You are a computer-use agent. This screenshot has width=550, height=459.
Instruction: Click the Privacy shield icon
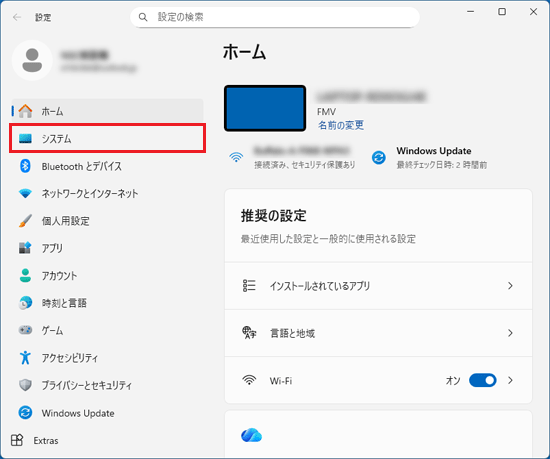25,385
